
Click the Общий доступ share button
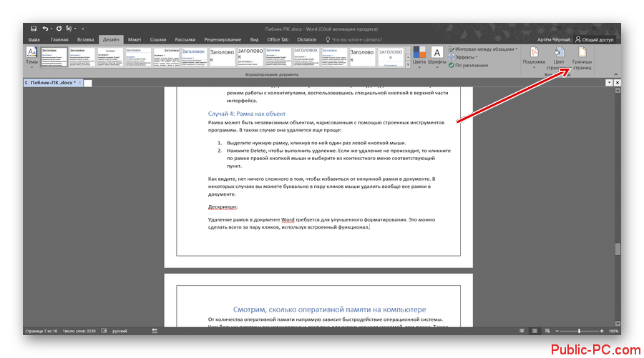595,40
